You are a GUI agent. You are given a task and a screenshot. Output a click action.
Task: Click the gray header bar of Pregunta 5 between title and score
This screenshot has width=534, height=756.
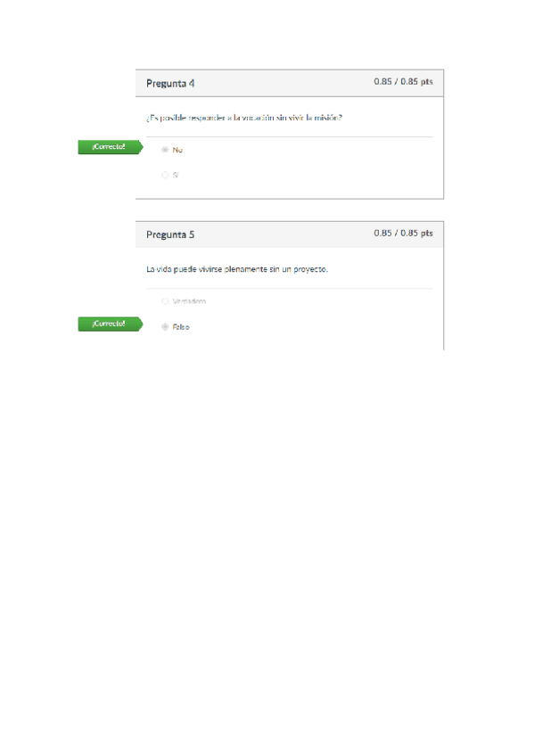pos(284,234)
